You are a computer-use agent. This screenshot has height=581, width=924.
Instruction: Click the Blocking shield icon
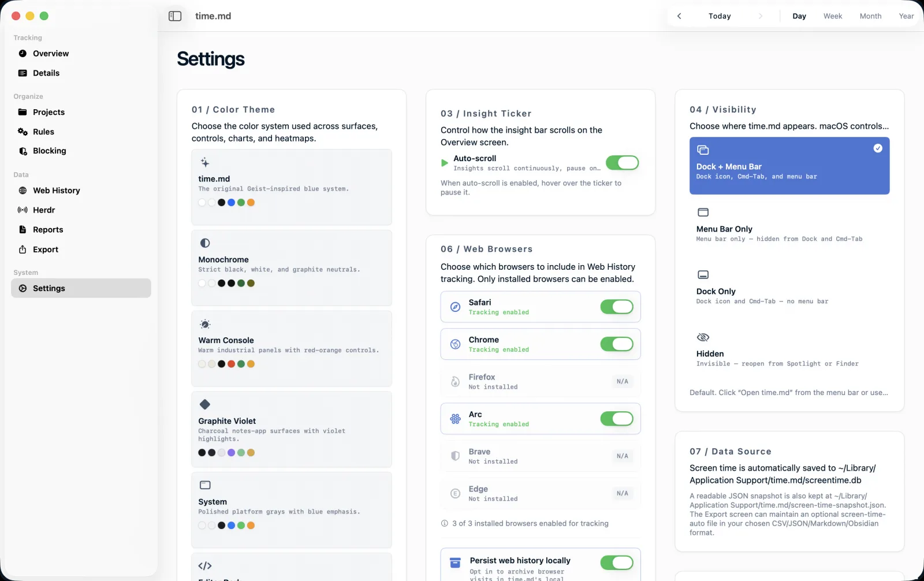coord(23,151)
